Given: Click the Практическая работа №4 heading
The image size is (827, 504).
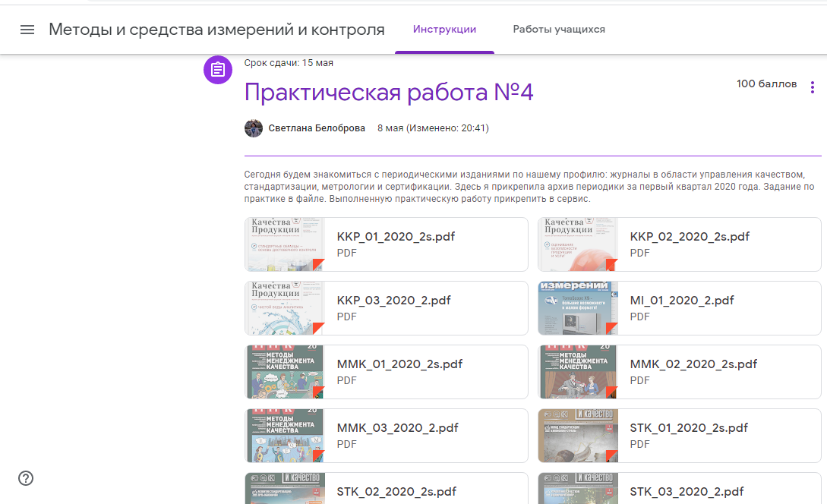Looking at the screenshot, I should point(389,93).
